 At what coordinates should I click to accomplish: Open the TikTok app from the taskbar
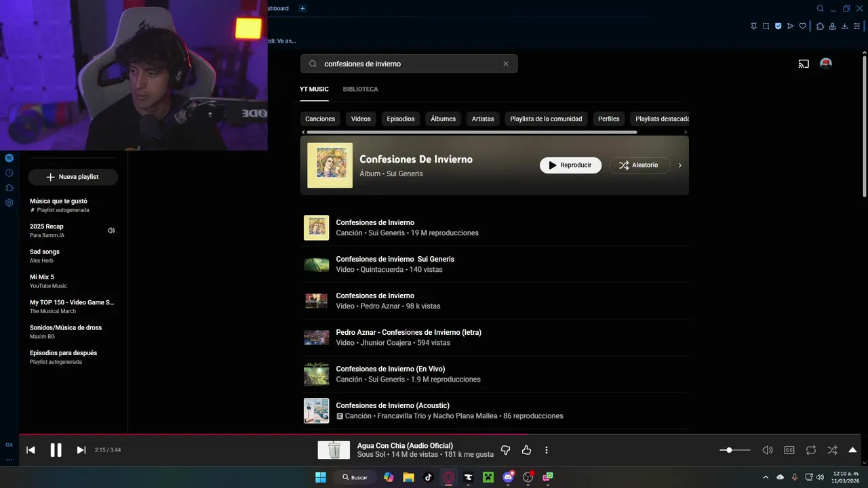pos(428,477)
